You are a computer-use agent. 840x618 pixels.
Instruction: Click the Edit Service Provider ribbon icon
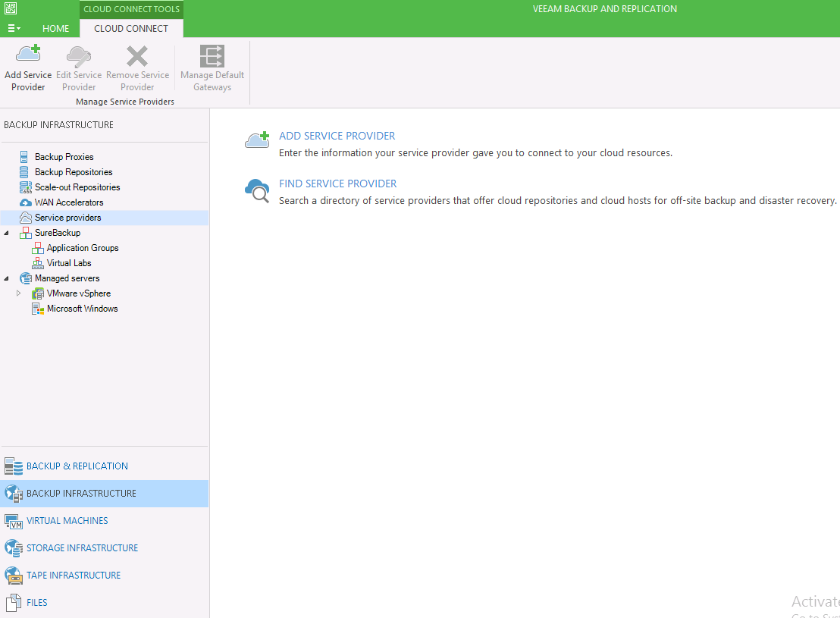(79, 56)
